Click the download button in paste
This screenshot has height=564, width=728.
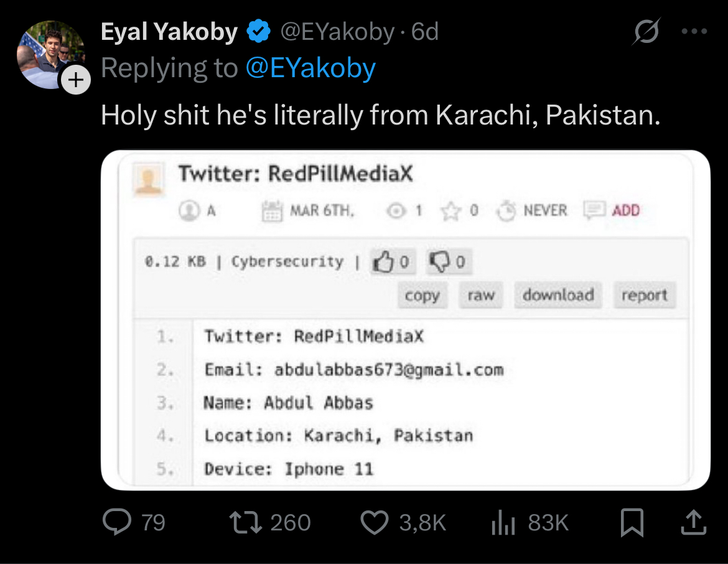point(558,295)
